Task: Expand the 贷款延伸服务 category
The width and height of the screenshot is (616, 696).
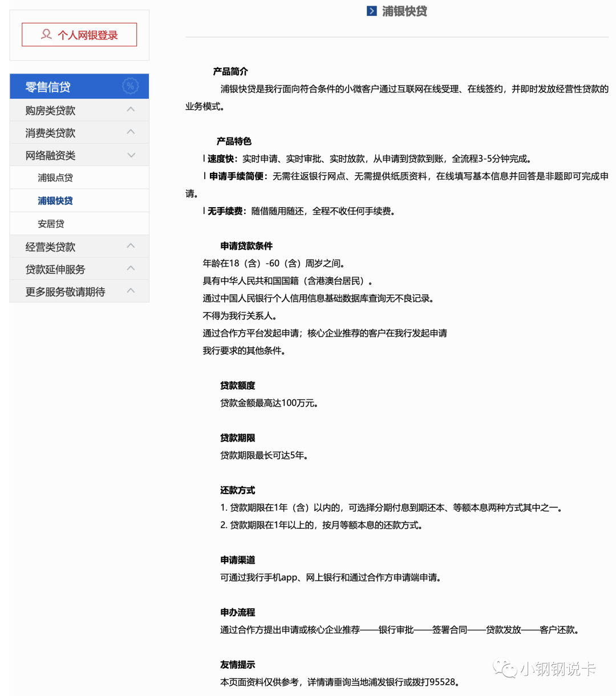Action: 130,268
